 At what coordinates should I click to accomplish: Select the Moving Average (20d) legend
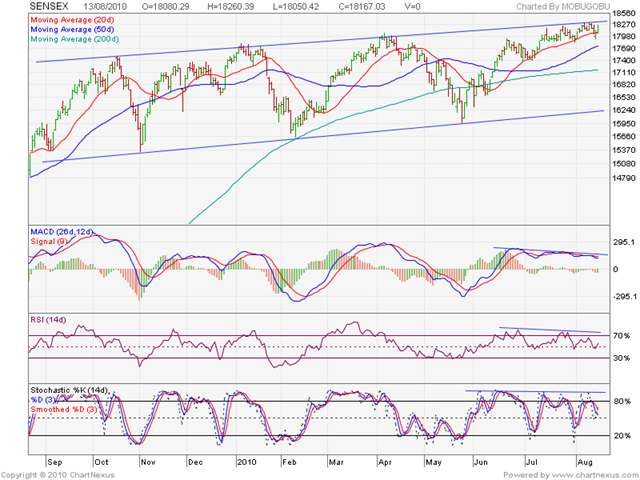[x=72, y=20]
